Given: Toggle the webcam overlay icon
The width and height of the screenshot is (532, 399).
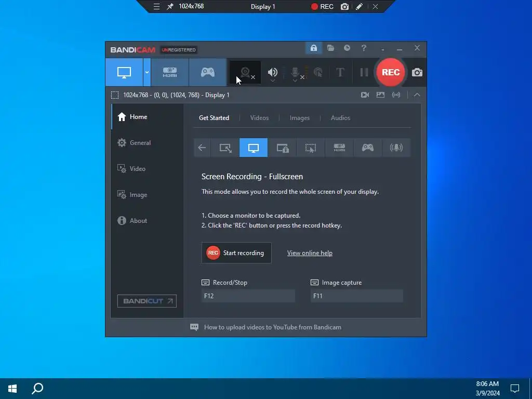Looking at the screenshot, I should 245,72.
